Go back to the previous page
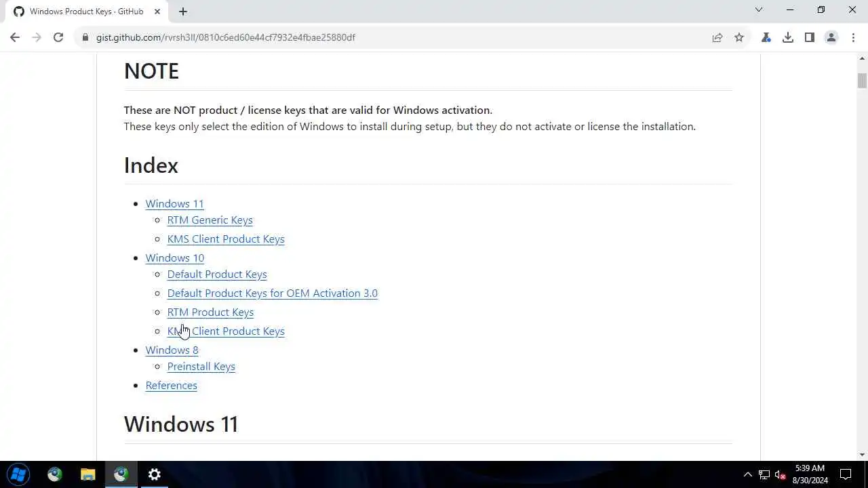The image size is (868, 488). (x=15, y=37)
